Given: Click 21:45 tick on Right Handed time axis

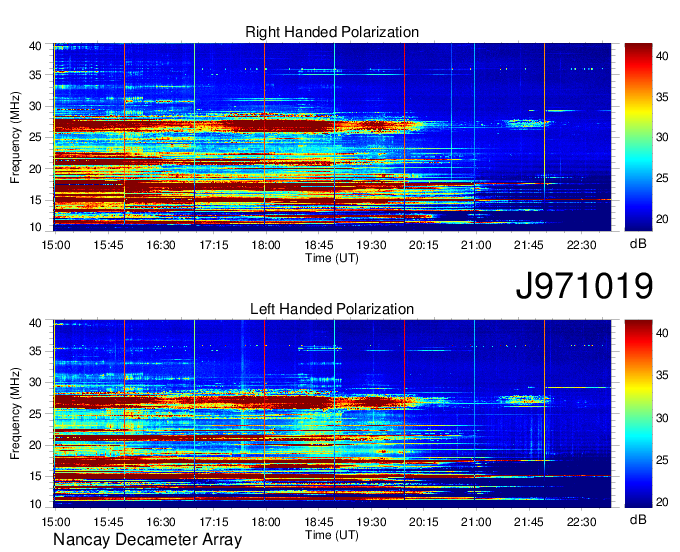Looking at the screenshot, I should [529, 245].
